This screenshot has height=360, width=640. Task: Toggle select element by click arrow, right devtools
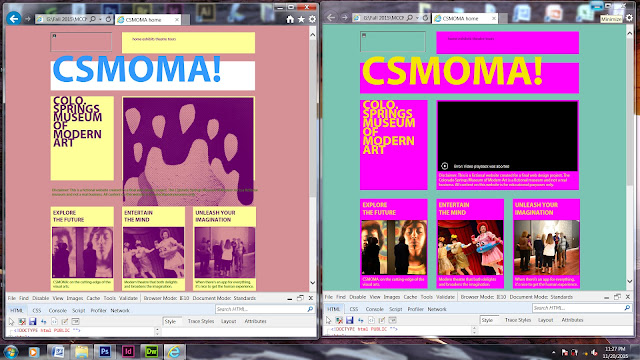[329, 320]
